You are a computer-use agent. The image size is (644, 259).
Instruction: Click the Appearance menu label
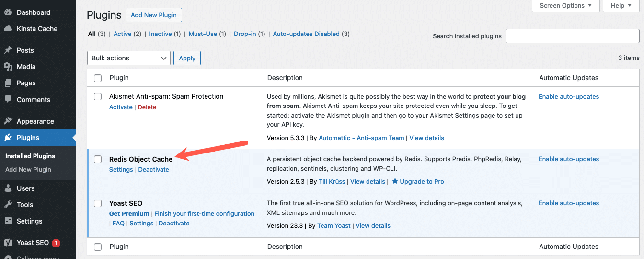click(35, 121)
